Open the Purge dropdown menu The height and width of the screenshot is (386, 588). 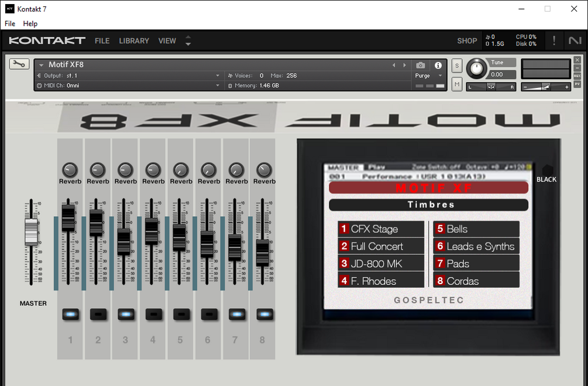pos(429,76)
